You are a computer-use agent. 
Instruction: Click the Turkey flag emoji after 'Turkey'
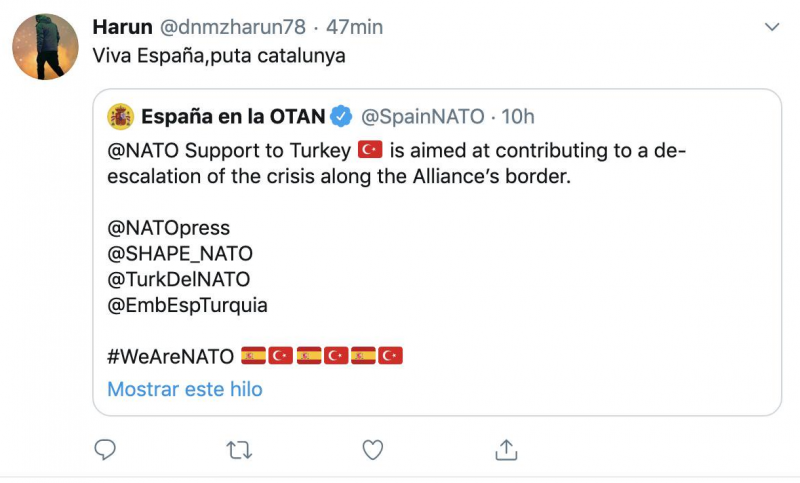point(371,150)
